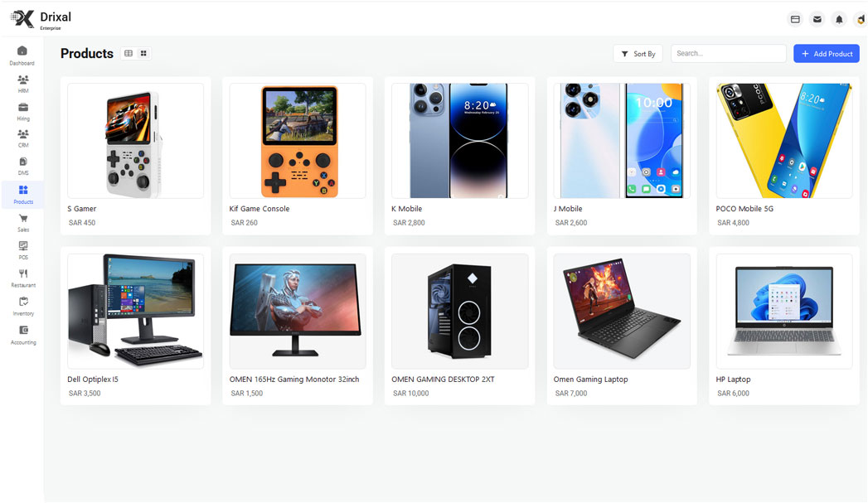868x503 pixels.
Task: Select the Products sidebar item
Action: click(x=22, y=195)
